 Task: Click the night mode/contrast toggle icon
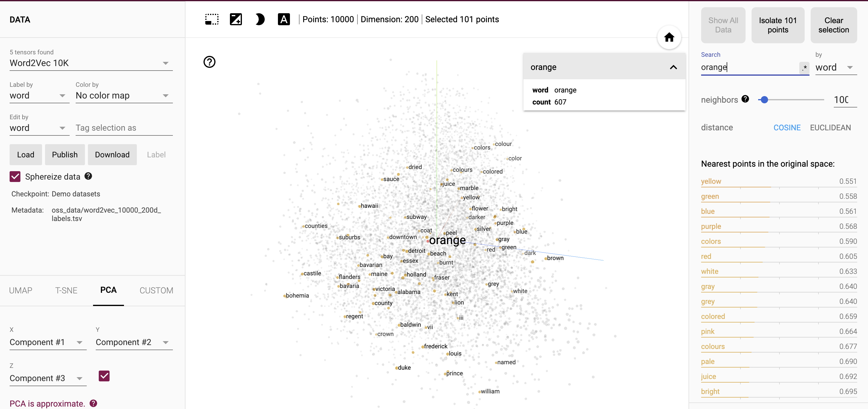258,20
